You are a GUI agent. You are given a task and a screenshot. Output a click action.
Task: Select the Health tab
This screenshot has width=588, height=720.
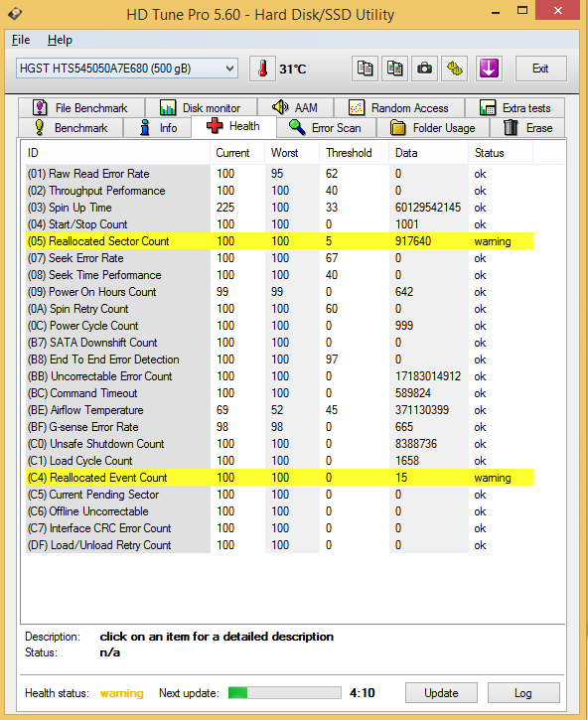click(x=233, y=126)
